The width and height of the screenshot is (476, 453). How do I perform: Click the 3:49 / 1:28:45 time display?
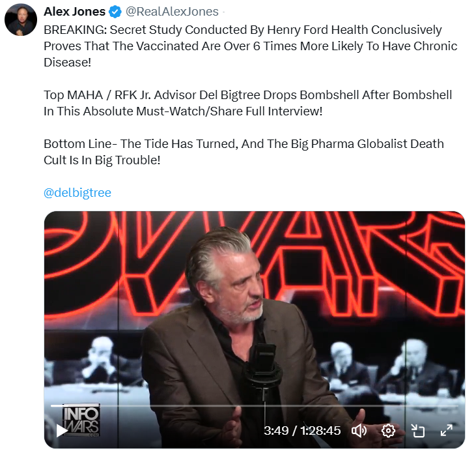coord(302,431)
